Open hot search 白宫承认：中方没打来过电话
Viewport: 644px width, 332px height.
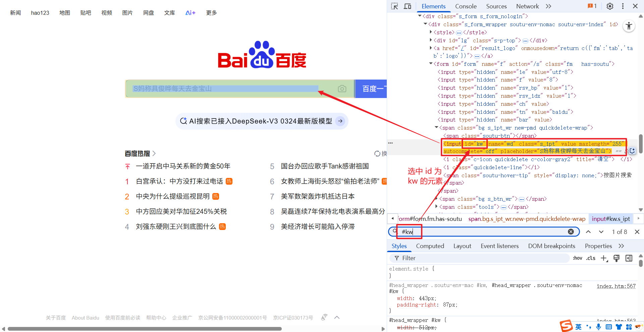179,181
